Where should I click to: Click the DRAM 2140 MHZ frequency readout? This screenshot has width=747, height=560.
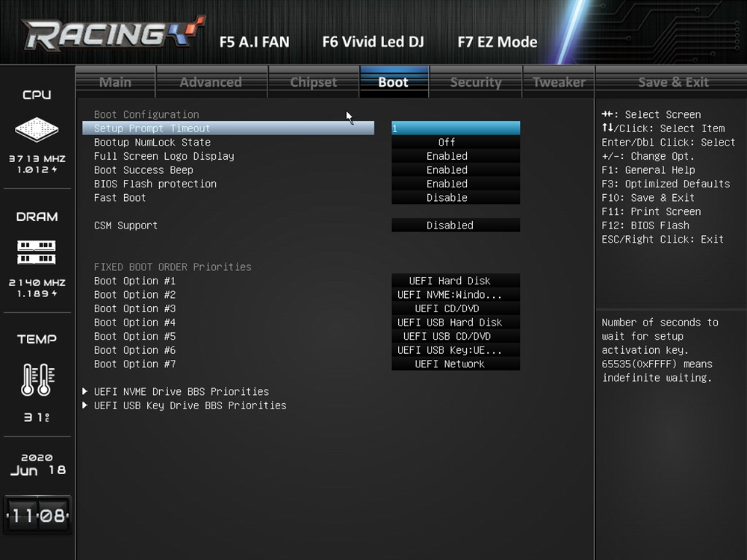tap(37, 282)
